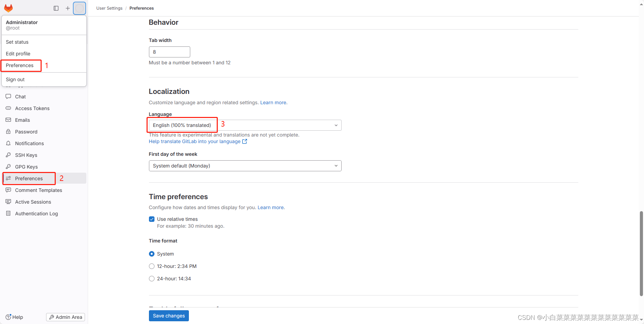Choose Preferences from user menu
Screen dimensions: 644x324
[x=44, y=65]
